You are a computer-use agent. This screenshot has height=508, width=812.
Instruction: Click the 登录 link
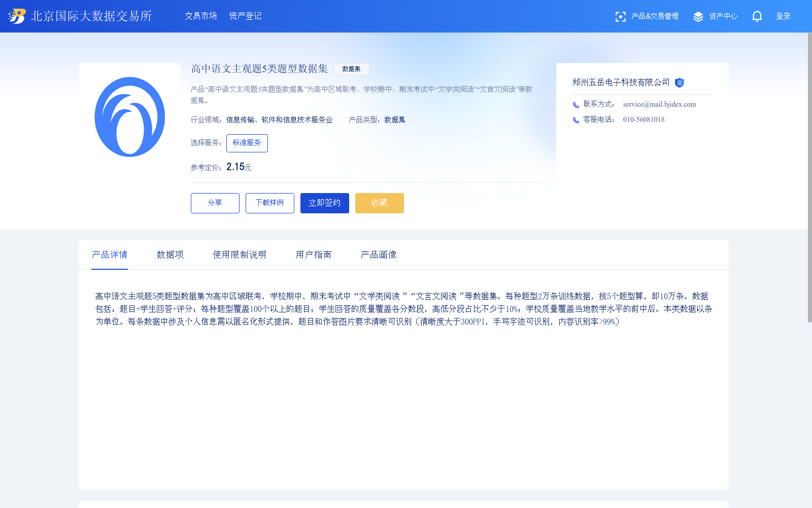point(783,16)
